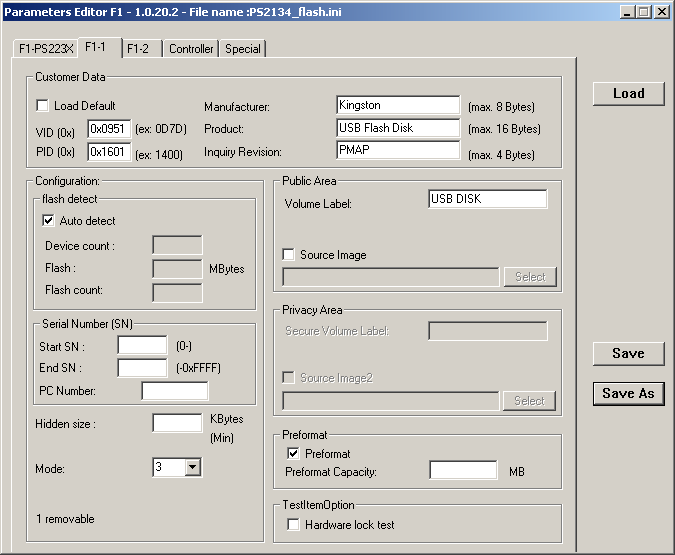Click the PID input field
This screenshot has width=675, height=555.
109,152
